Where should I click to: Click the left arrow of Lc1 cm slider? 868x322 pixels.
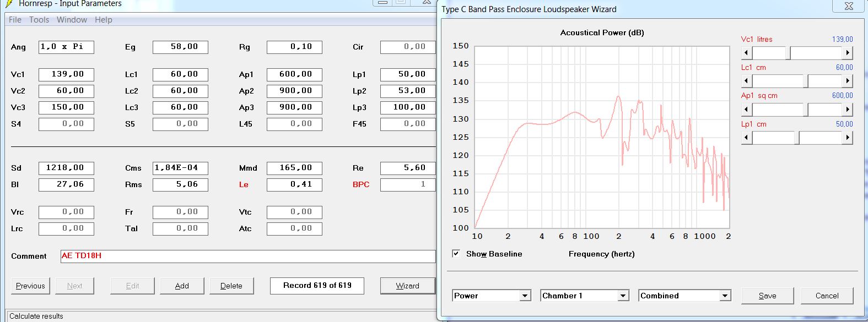tap(747, 81)
